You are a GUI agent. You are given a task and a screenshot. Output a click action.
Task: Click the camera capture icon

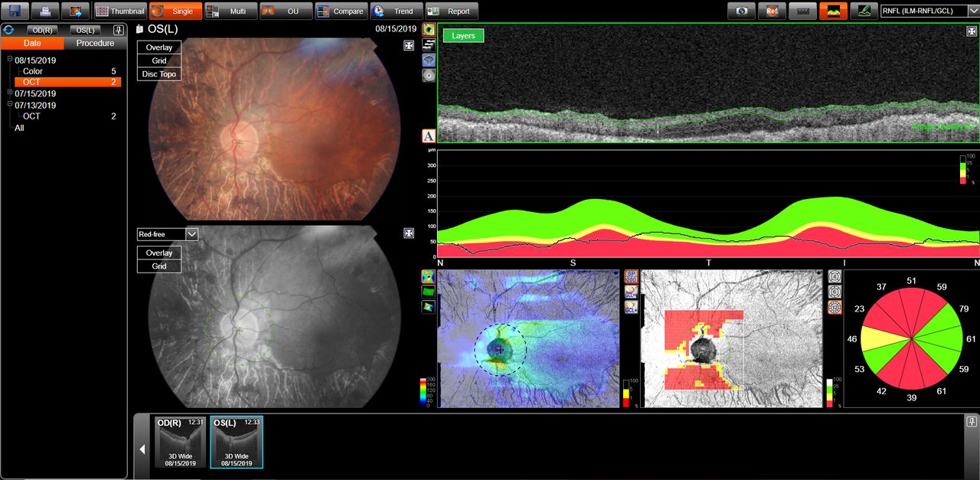tap(741, 11)
